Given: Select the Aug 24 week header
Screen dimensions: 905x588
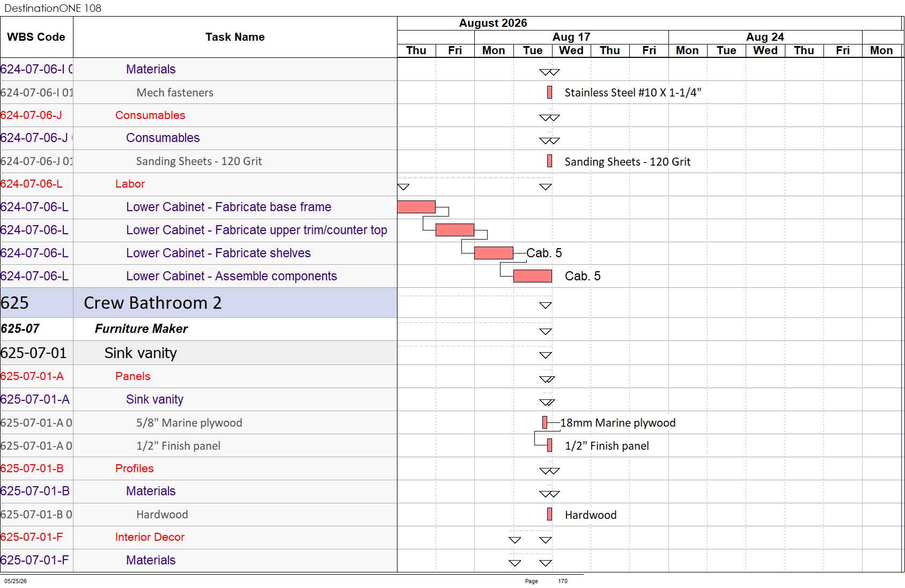Looking at the screenshot, I should point(765,37).
